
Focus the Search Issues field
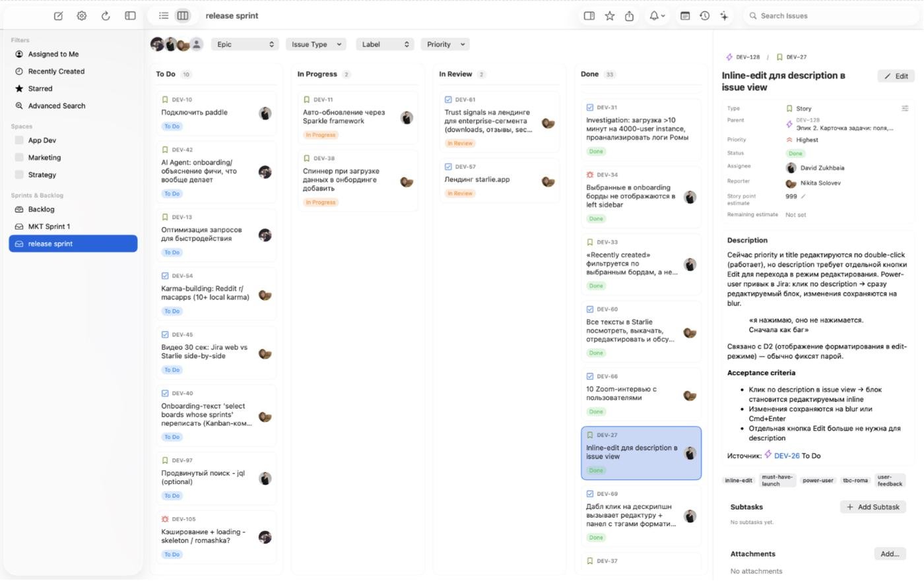(x=832, y=16)
